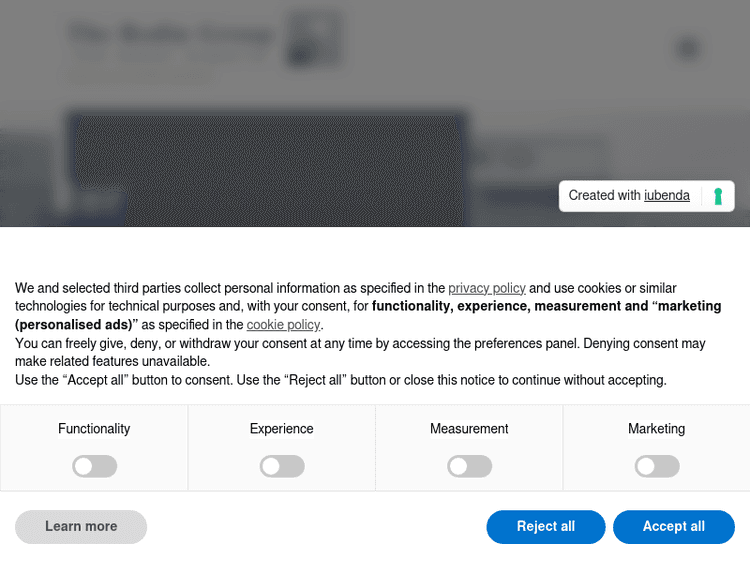
Task: Reject all cookies
Action: 546,527
